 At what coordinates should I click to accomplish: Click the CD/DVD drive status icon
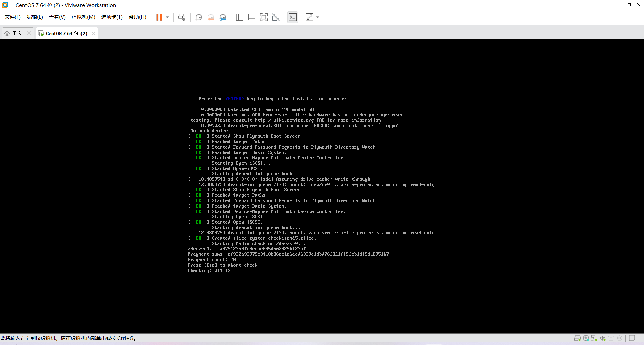[586, 338]
